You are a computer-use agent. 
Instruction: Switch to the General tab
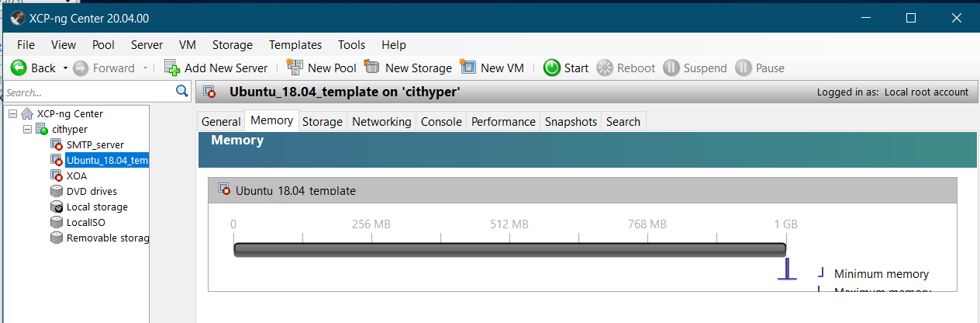tap(221, 122)
